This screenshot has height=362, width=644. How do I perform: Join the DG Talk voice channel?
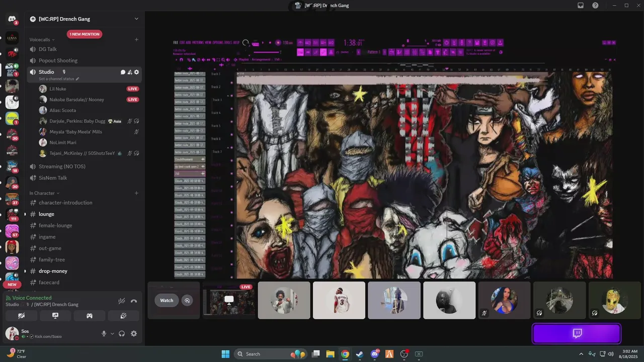pyautogui.click(x=84, y=49)
